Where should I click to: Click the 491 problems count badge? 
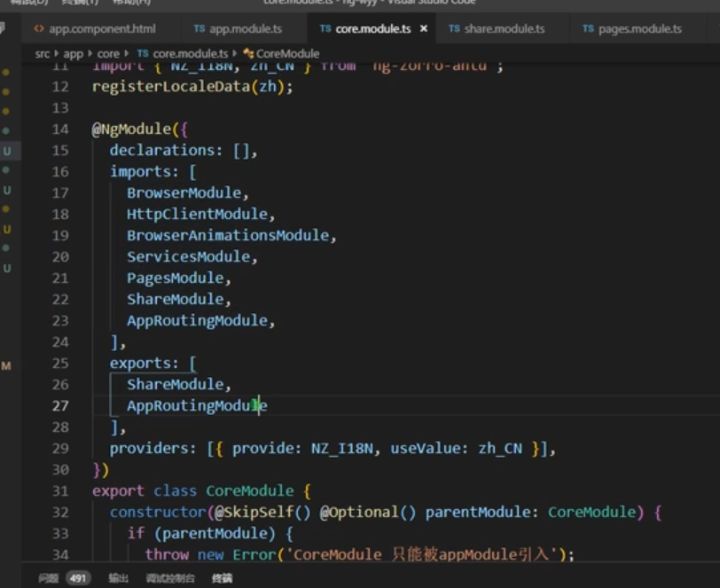point(78,578)
